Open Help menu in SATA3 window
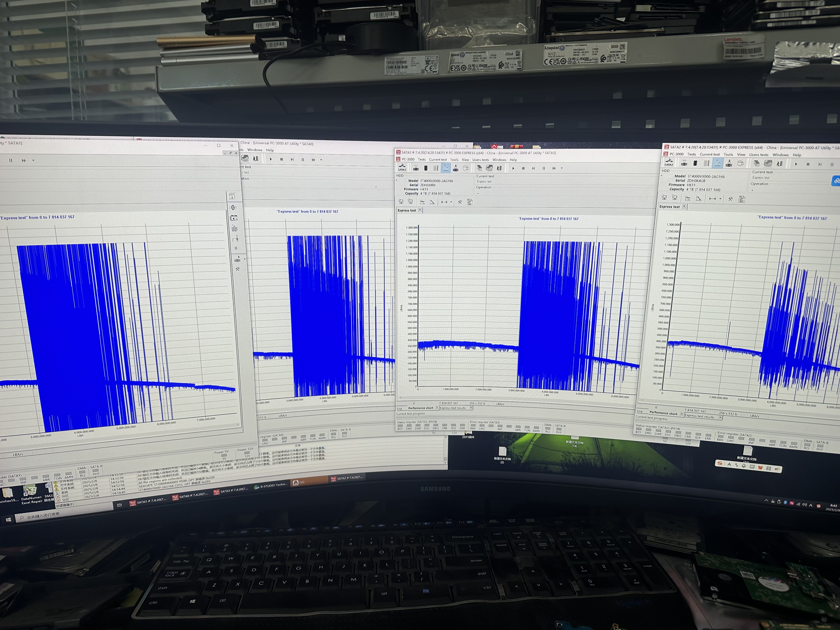 [513, 160]
